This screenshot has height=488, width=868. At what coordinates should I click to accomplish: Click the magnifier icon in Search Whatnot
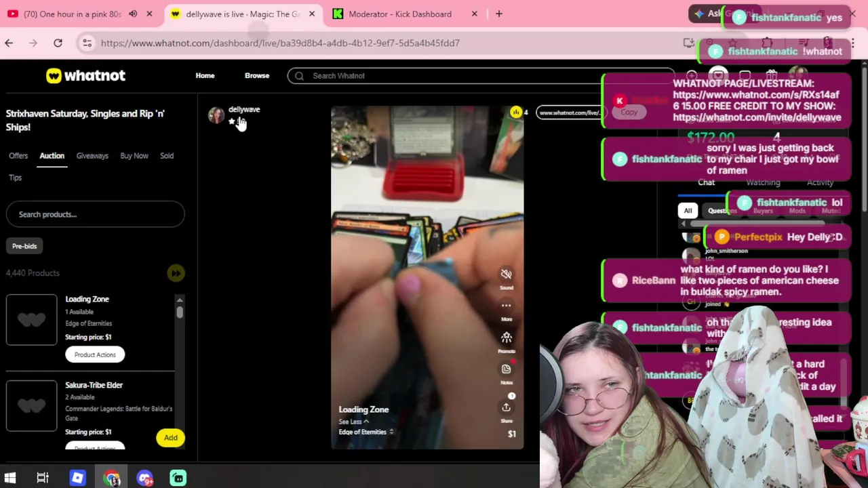click(x=299, y=76)
